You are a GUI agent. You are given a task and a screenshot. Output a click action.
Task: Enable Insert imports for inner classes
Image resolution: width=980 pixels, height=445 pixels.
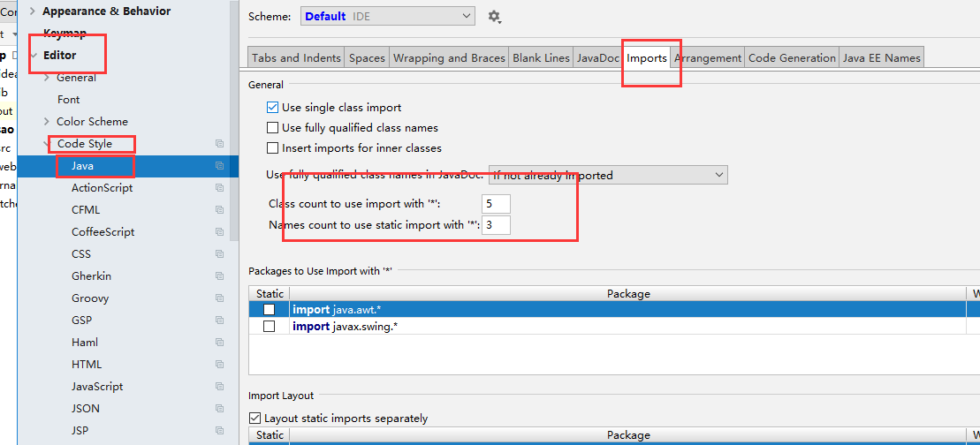[272, 148]
